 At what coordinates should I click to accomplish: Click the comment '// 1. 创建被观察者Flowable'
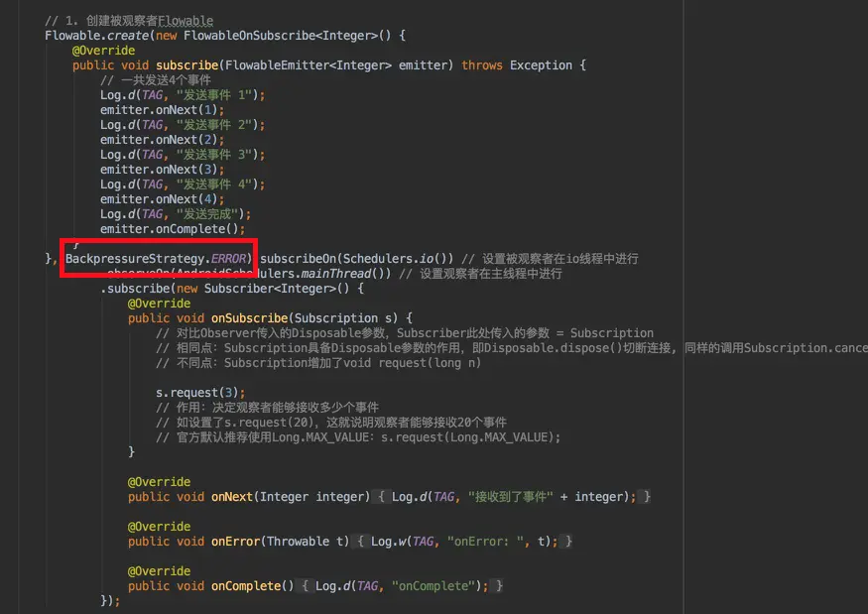[129, 21]
